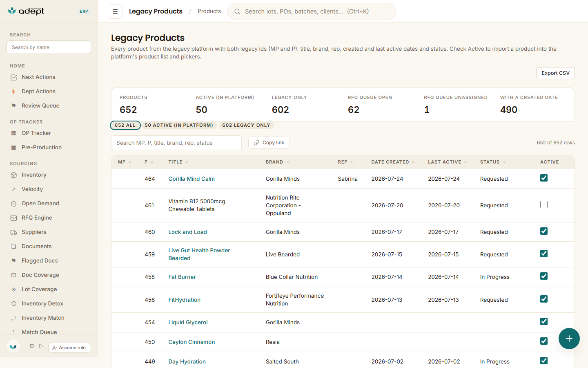This screenshot has width=588, height=368.
Task: Uncheck Active for Fat Burner
Action: [x=544, y=276]
